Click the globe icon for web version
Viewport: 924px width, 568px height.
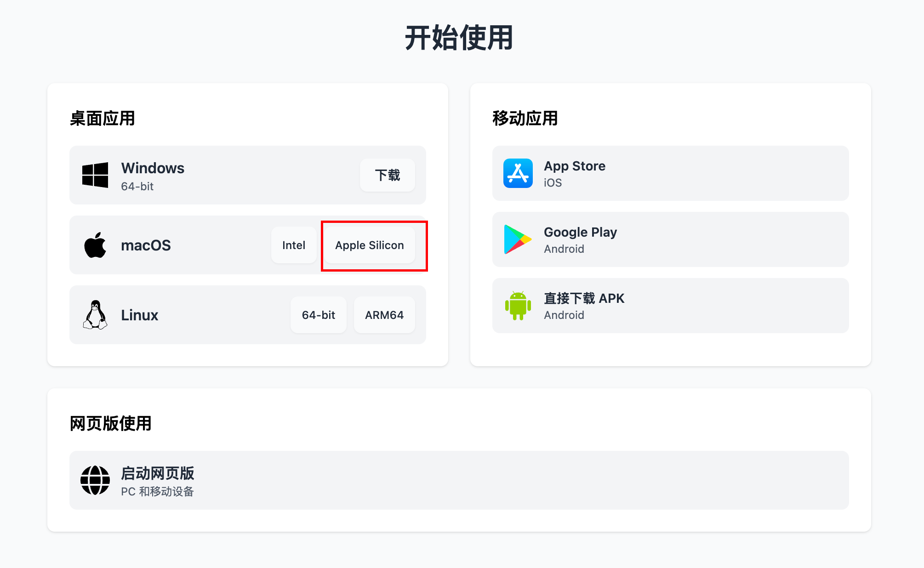click(95, 480)
